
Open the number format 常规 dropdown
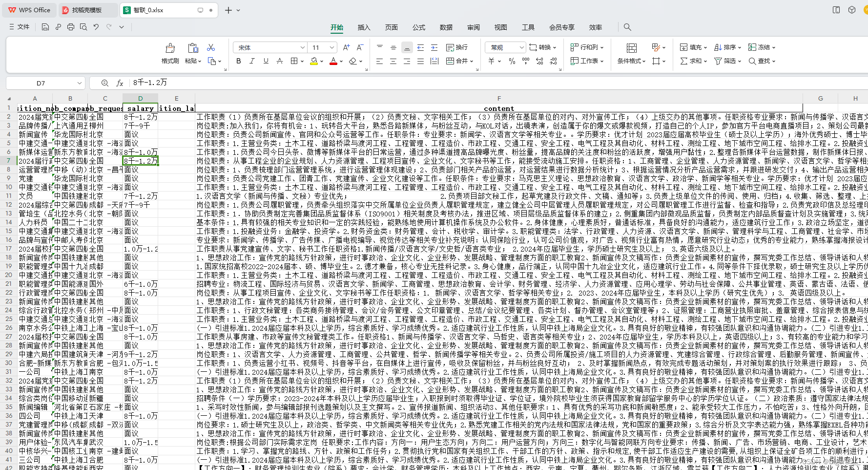pos(521,47)
